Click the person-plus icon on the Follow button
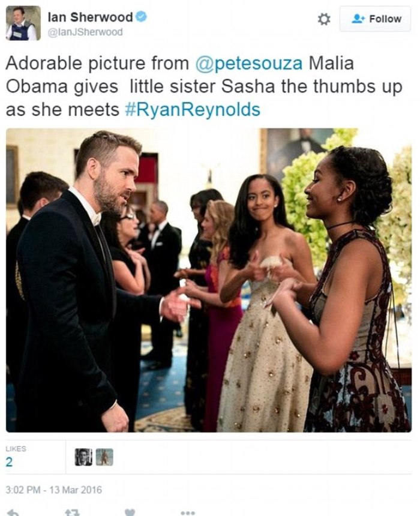The height and width of the screenshot is (516, 420). 358,19
